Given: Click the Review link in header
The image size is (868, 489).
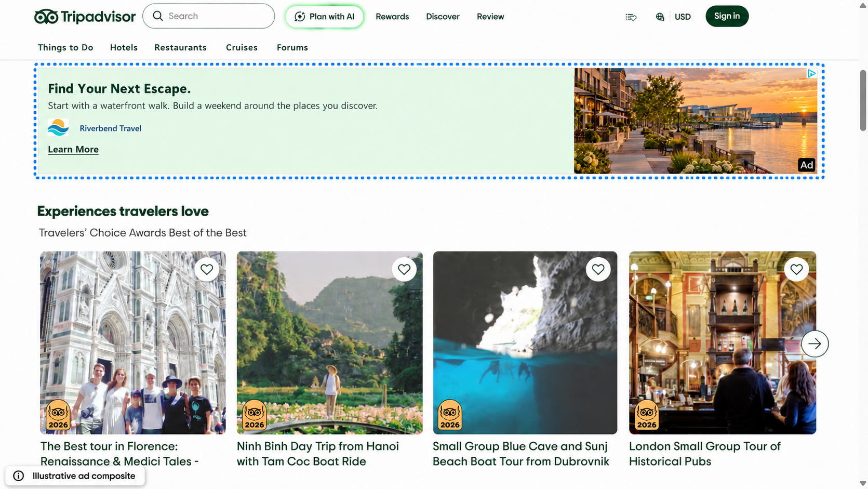Looking at the screenshot, I should (x=490, y=17).
